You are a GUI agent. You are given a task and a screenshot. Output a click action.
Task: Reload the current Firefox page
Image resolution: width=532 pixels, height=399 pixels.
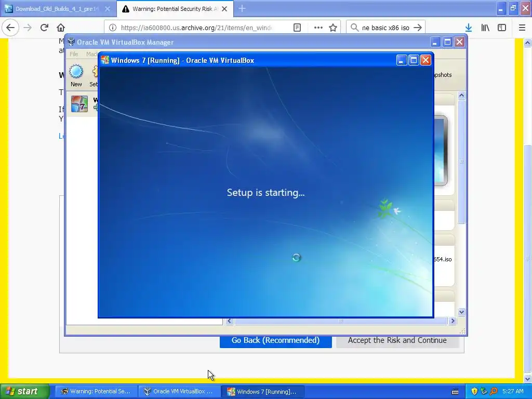44,28
